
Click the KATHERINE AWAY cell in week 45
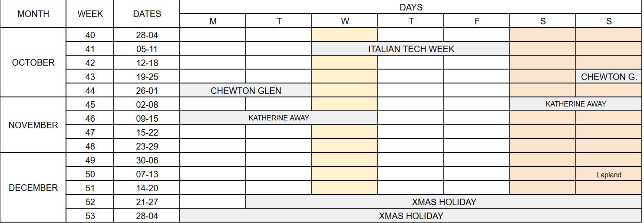(576, 104)
